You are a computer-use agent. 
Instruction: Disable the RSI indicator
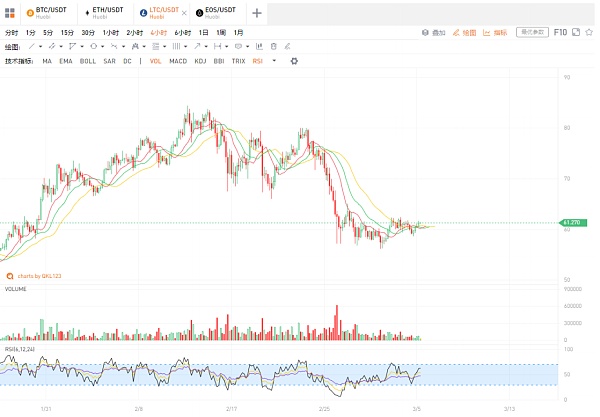[258, 61]
